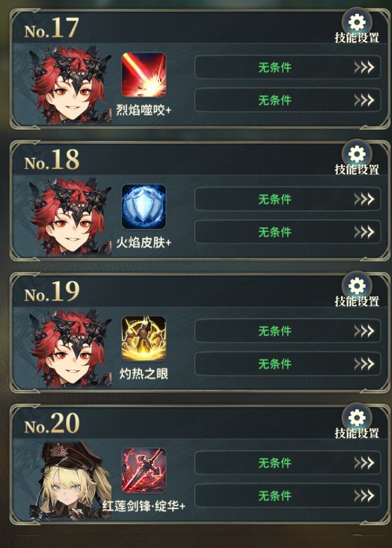392x548 pixels.
Task: Tap red-haired character portrait in No.18
Action: click(71, 216)
